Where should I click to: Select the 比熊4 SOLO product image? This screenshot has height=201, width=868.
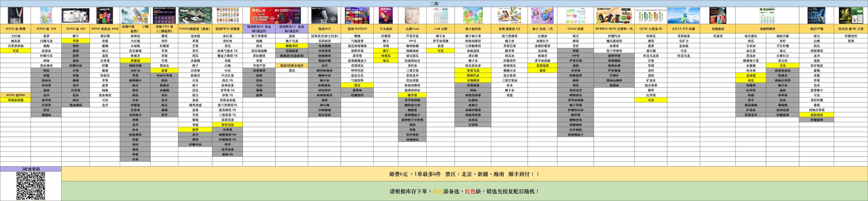tap(412, 16)
